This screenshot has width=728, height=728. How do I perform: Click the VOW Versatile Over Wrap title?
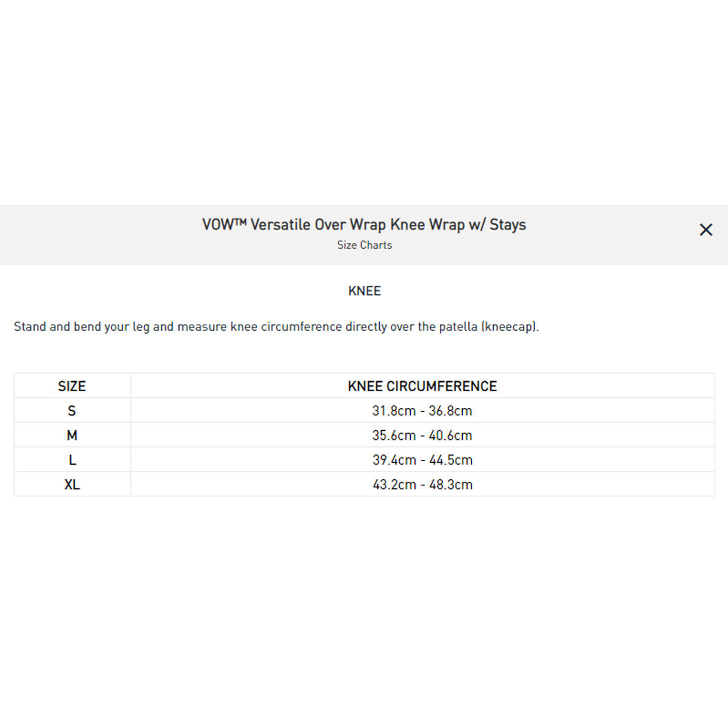[x=364, y=224]
